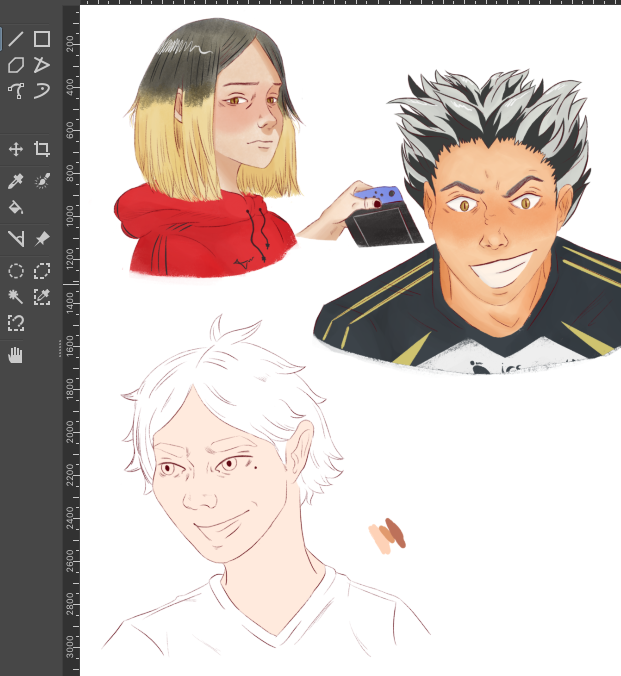621x676 pixels.
Task: Choose the Polygonal selection tool
Action: pos(42,271)
